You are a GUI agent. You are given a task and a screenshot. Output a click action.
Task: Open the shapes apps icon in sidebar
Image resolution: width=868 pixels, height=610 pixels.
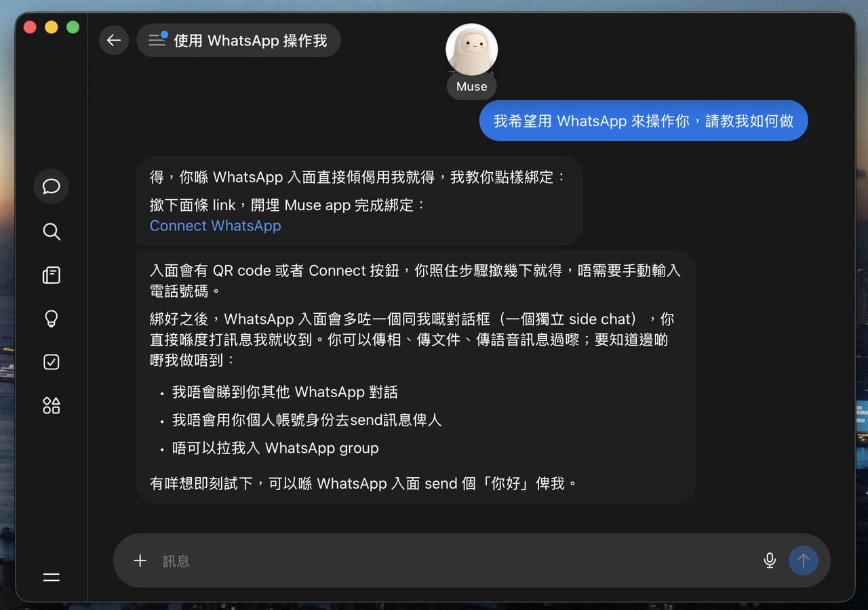click(x=52, y=405)
